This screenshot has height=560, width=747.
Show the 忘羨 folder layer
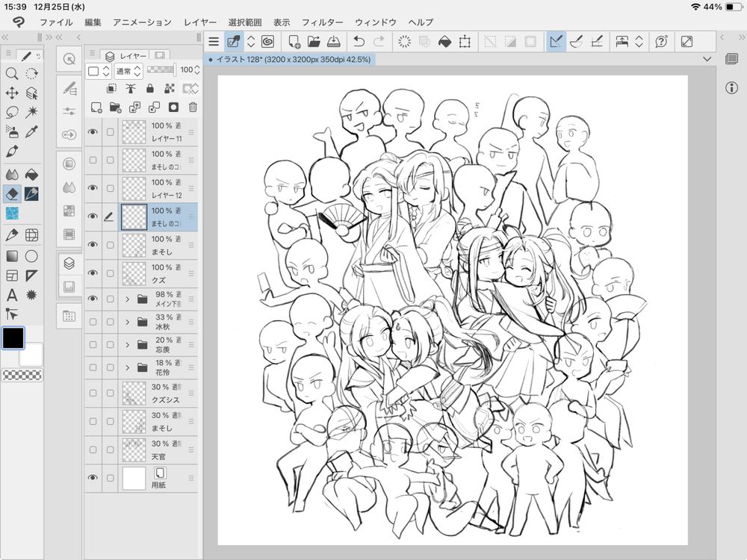click(93, 345)
